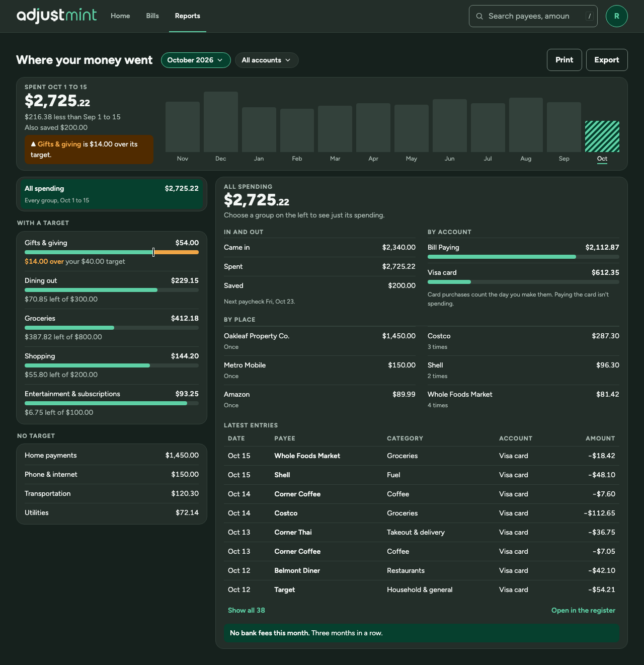Screen dimensions: 644x665
Task: Select the Reports tab
Action: tap(188, 16)
